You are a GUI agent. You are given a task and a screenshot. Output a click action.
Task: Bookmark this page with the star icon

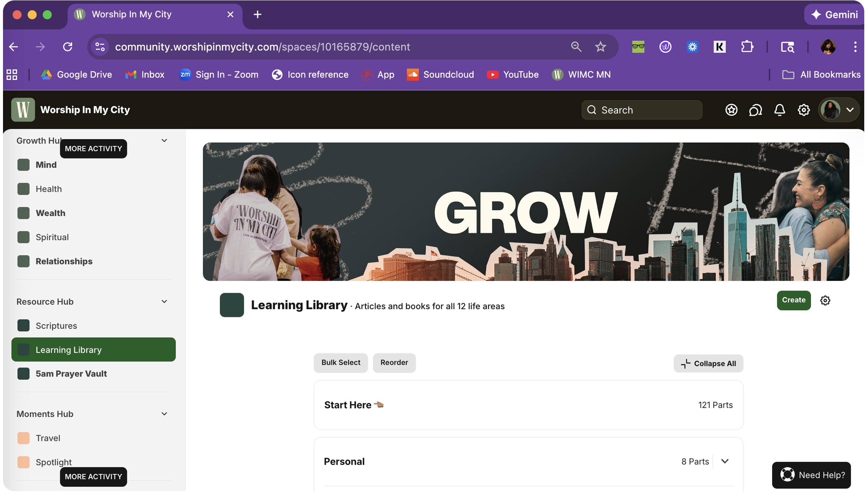coord(600,47)
